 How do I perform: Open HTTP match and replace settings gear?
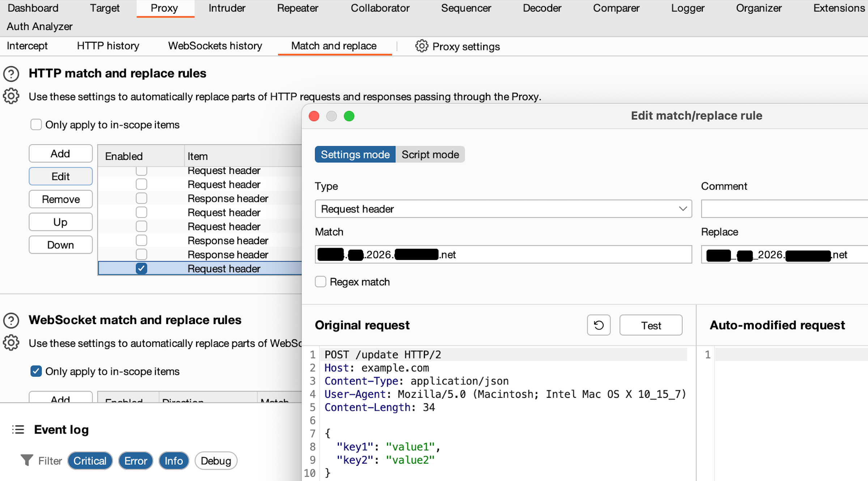[x=11, y=96]
